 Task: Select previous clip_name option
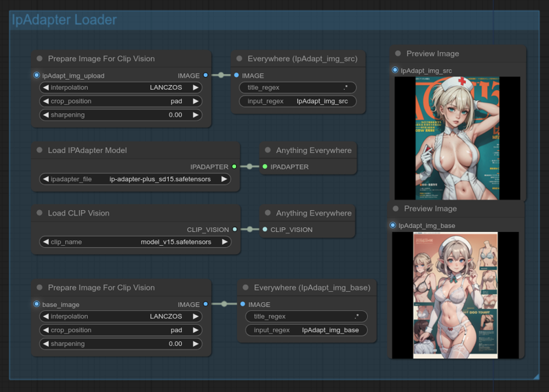46,242
